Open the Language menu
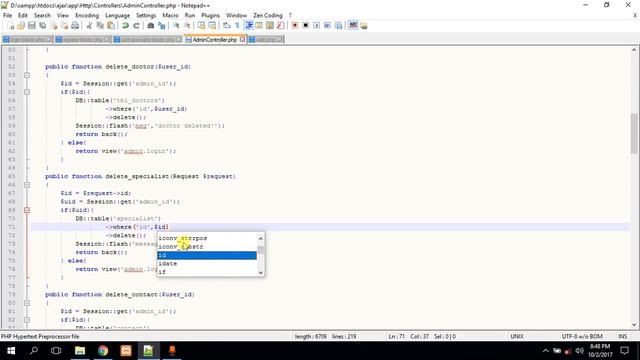 click(118, 16)
